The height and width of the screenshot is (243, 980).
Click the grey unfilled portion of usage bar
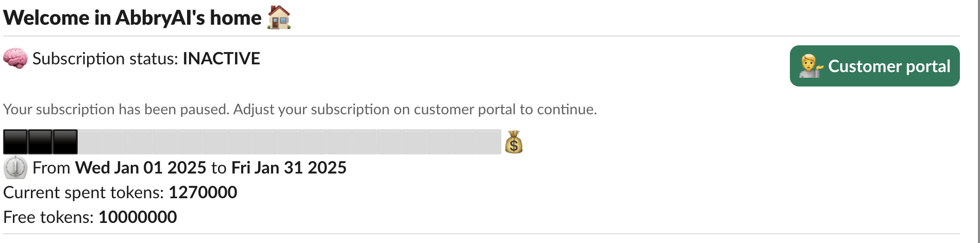pyautogui.click(x=289, y=142)
